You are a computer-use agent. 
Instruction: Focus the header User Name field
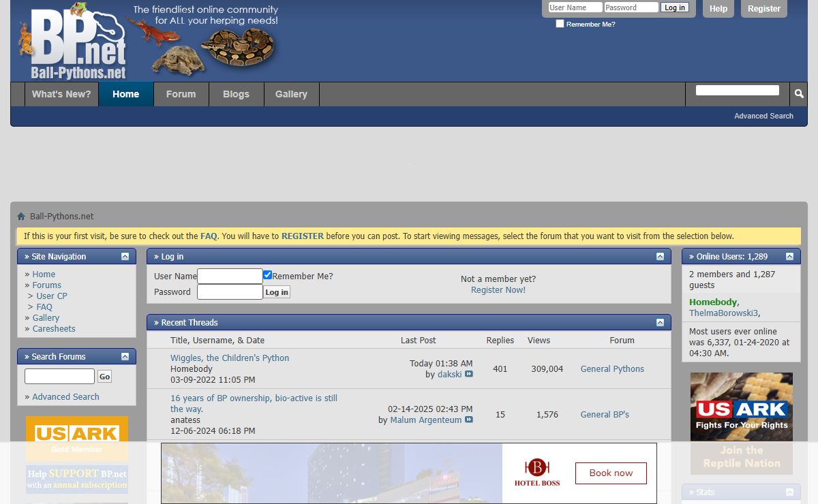575,7
